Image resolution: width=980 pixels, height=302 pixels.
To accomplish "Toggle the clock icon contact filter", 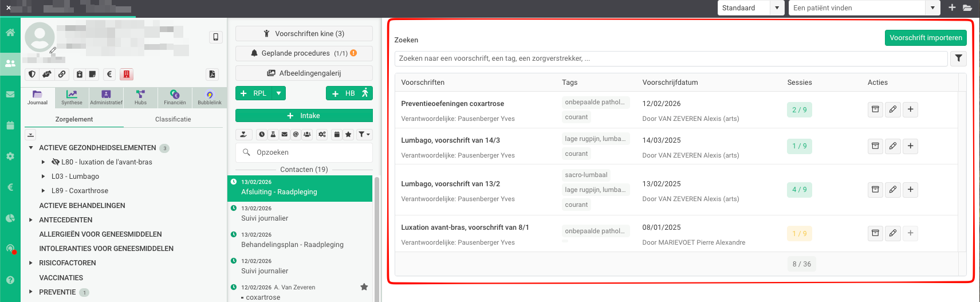I will (x=262, y=135).
